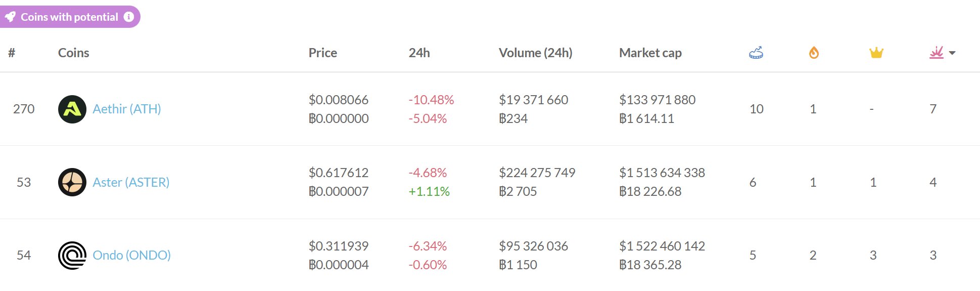Sort by the 24h change column header
This screenshot has height=291, width=980.
[x=419, y=53]
